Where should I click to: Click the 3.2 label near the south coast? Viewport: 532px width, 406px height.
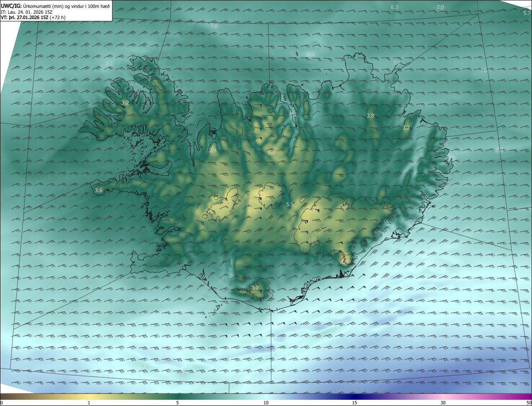click(255, 288)
